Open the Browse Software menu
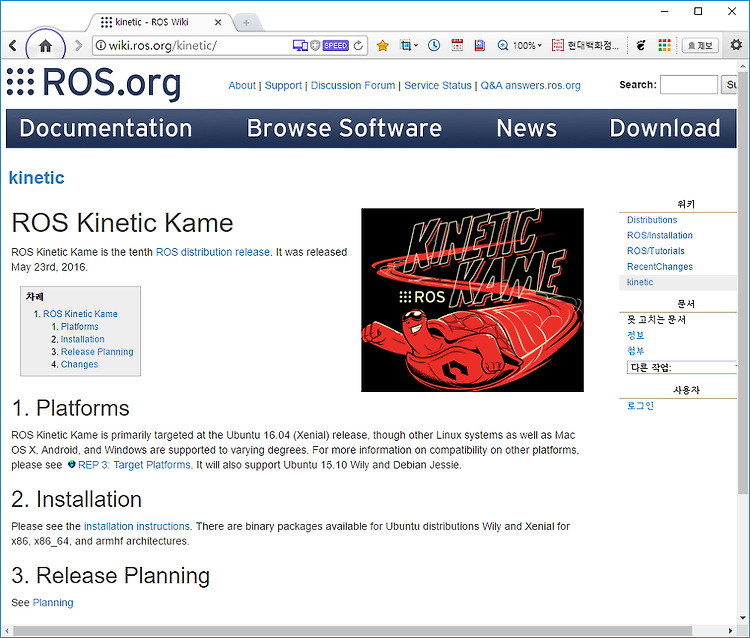Image resolution: width=750 pixels, height=638 pixels. point(344,128)
